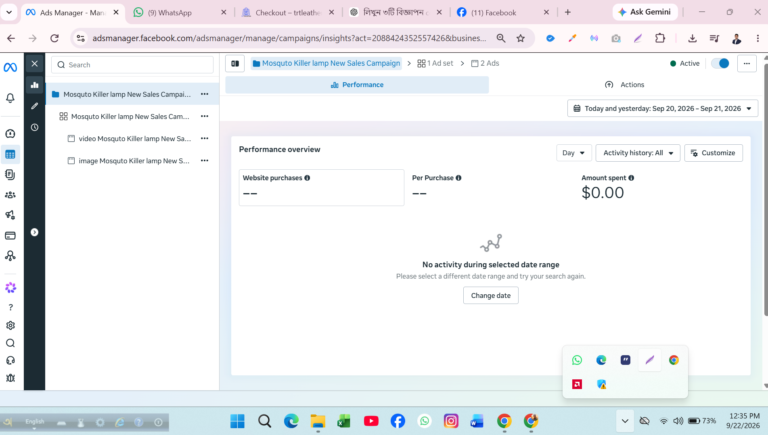Click 2 Ads breadcrumb
This screenshot has height=435, width=768.
pyautogui.click(x=485, y=63)
